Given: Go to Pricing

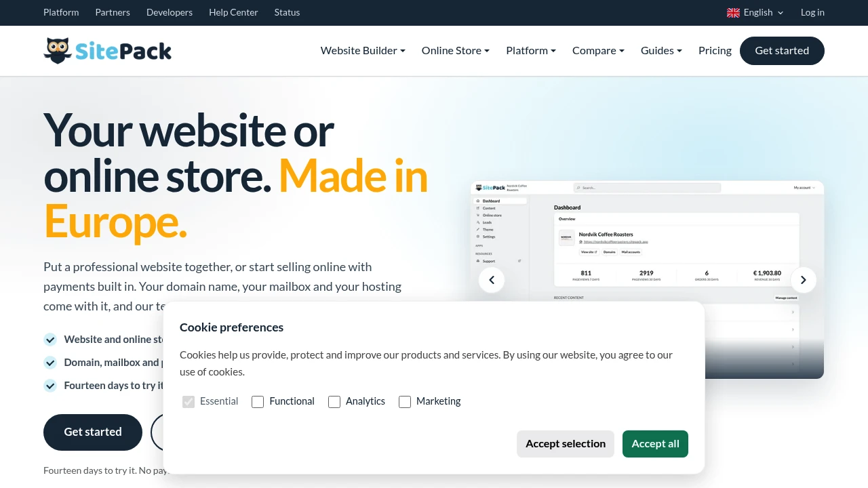Looking at the screenshot, I should 715,51.
